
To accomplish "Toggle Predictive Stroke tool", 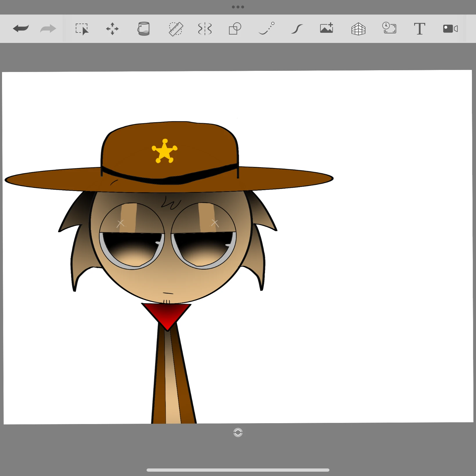I will point(266,28).
